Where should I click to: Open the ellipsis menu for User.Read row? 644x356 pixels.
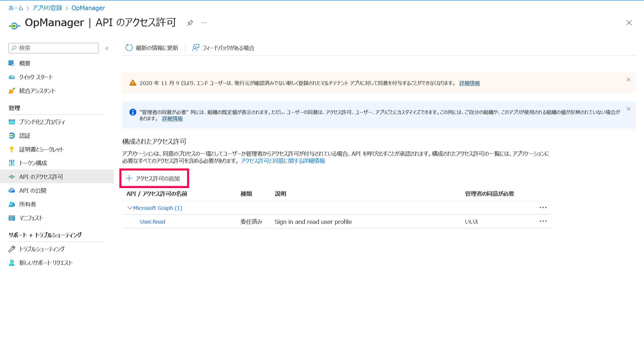click(x=543, y=221)
